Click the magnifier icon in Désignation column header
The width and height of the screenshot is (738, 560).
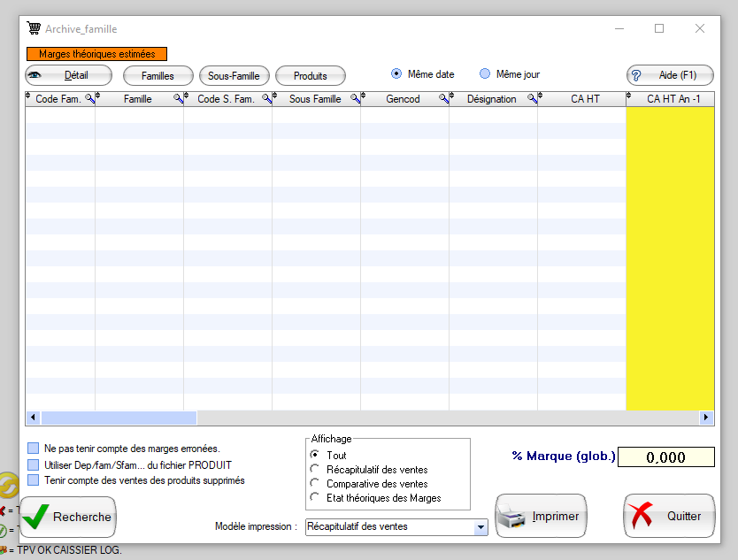tap(532, 99)
